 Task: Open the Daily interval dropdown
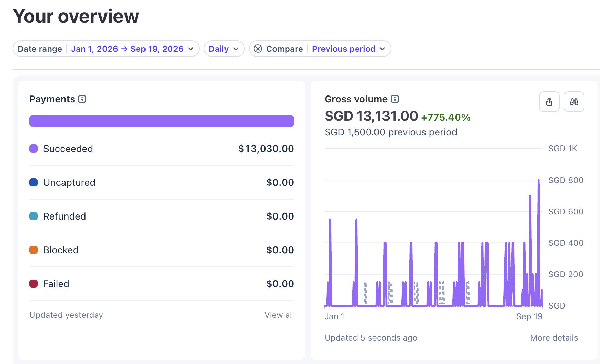point(224,49)
